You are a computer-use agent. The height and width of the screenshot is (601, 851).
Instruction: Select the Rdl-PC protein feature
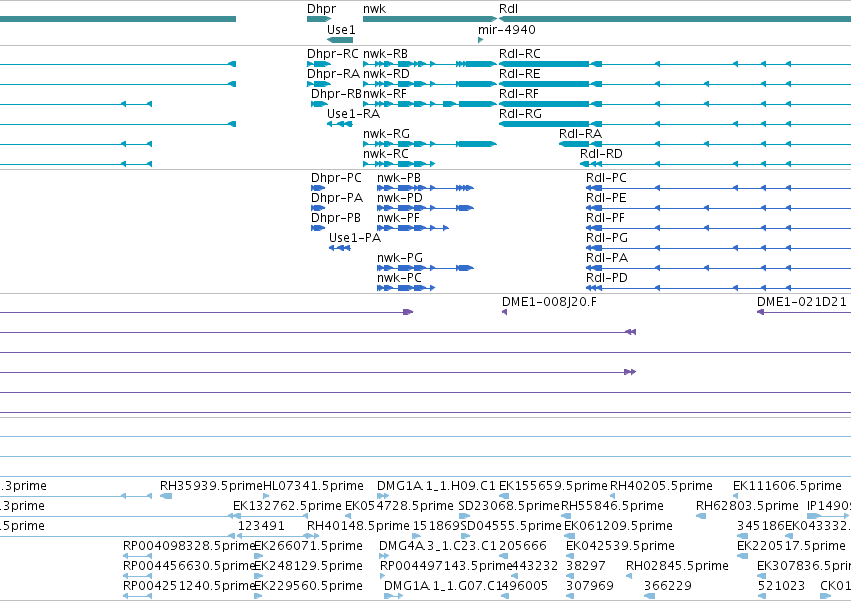click(x=719, y=188)
